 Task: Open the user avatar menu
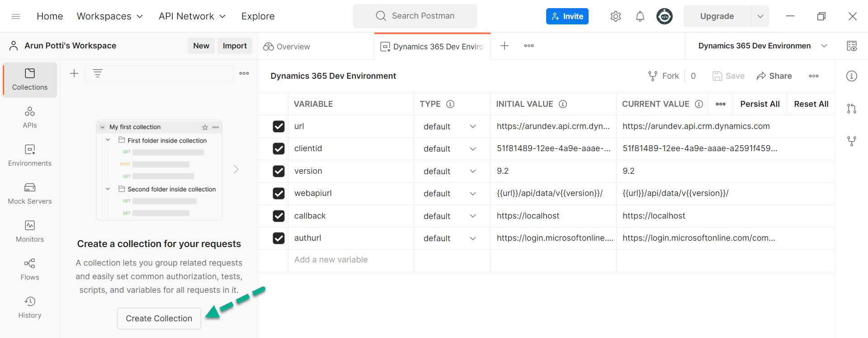coord(665,16)
